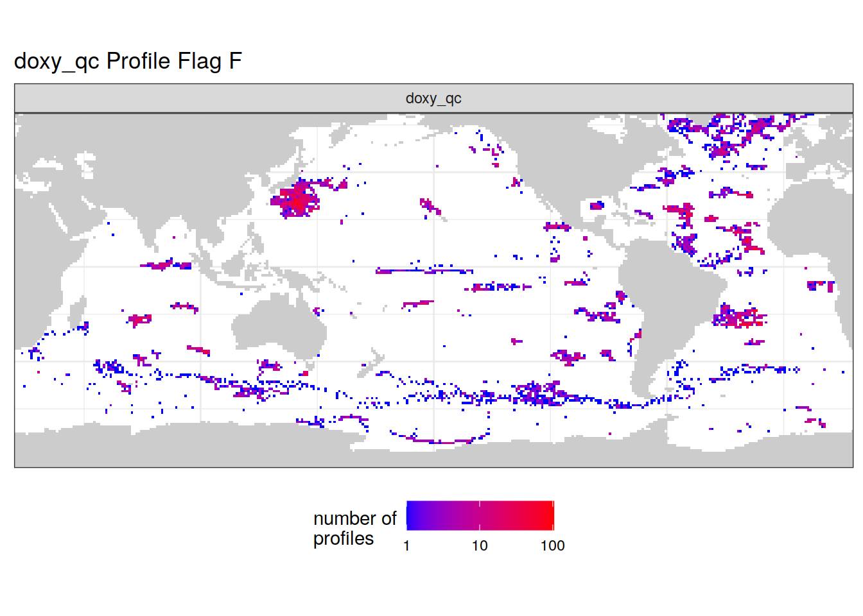Click the blue end of legend colorbar

[x=411, y=516]
